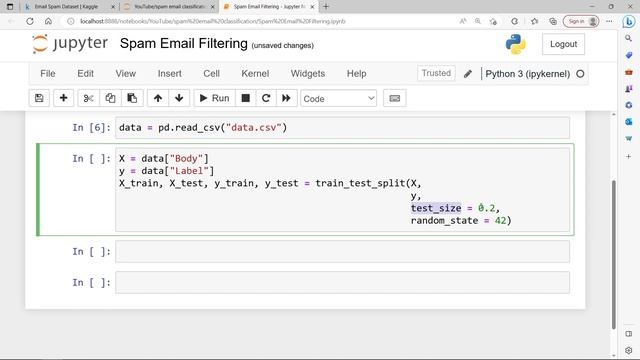The width and height of the screenshot is (640, 360).
Task: Open the Cell menu
Action: pos(211,73)
